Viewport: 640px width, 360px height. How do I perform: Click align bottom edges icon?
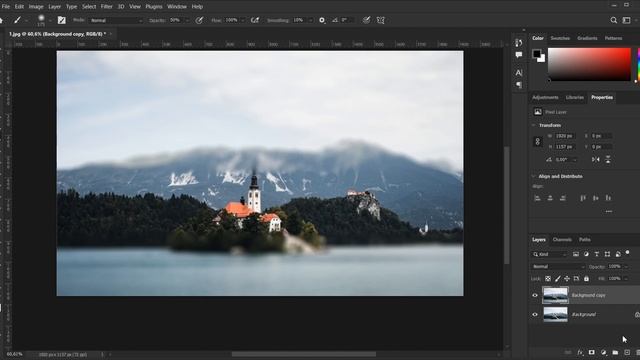pos(608,198)
